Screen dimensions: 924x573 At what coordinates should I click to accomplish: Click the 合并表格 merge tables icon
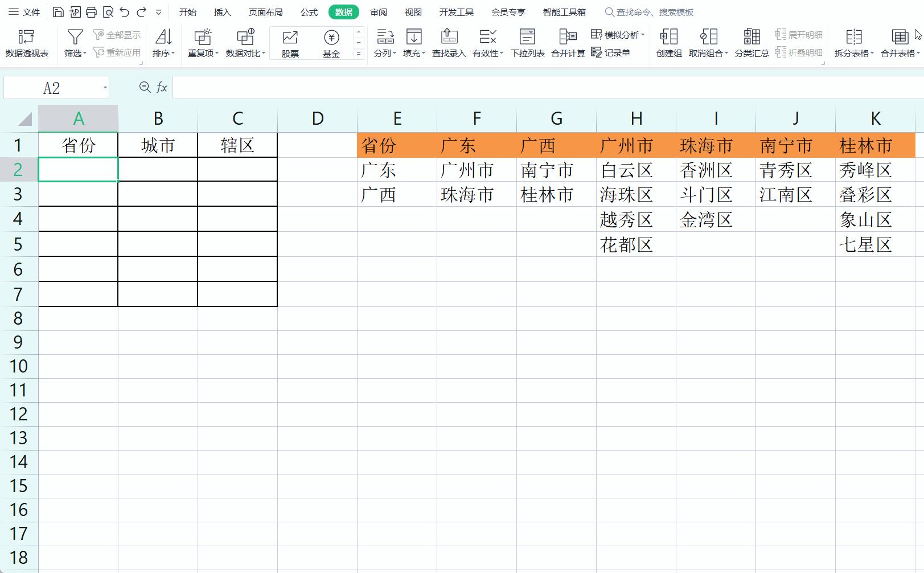click(900, 37)
